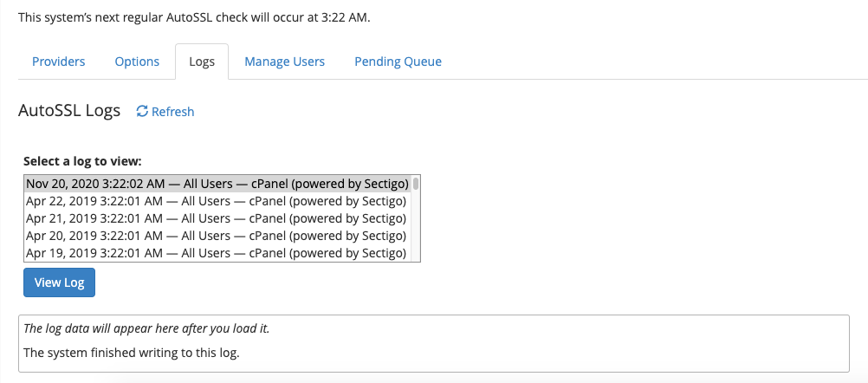868x383 pixels.
Task: Click the 'system finished writing' status message
Action: point(131,353)
